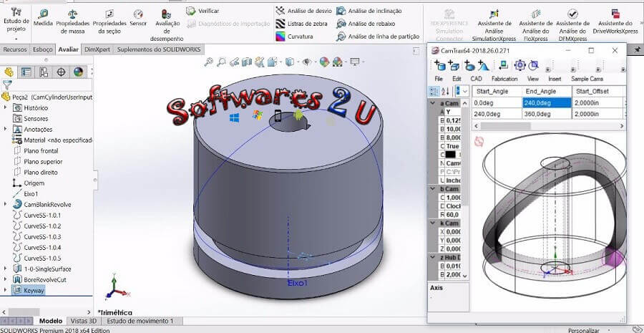Screen dimensions: 644x333
Task: Open the Sample Cams menu in CamTrax64
Action: pos(587,79)
